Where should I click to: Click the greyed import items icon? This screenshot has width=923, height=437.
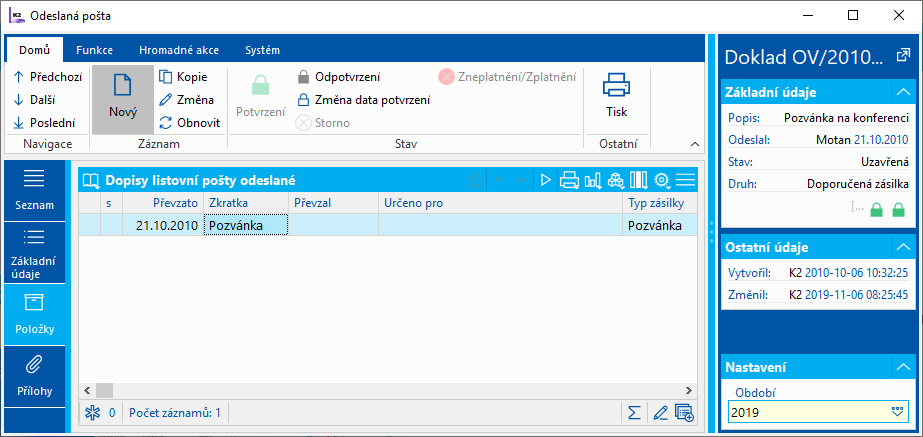[474, 180]
